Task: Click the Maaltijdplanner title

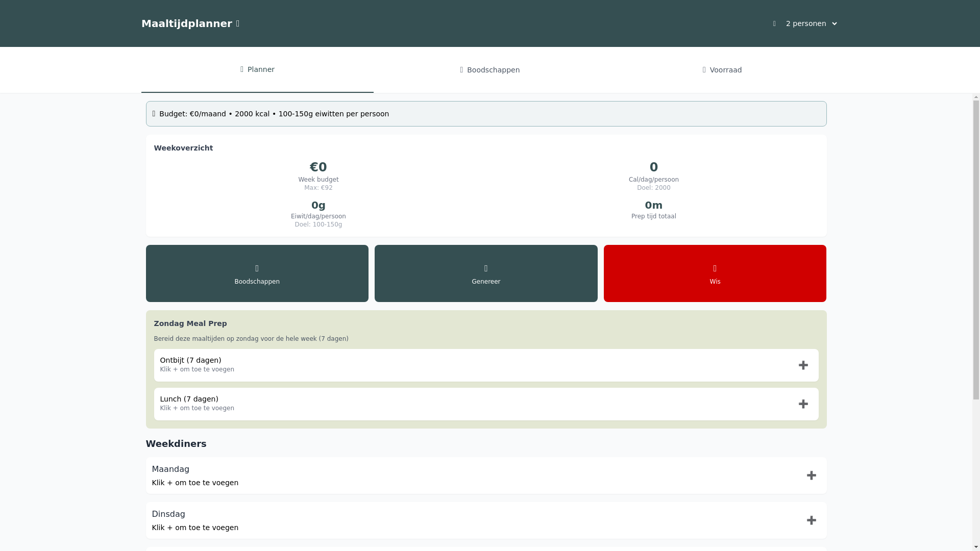Action: click(x=190, y=23)
